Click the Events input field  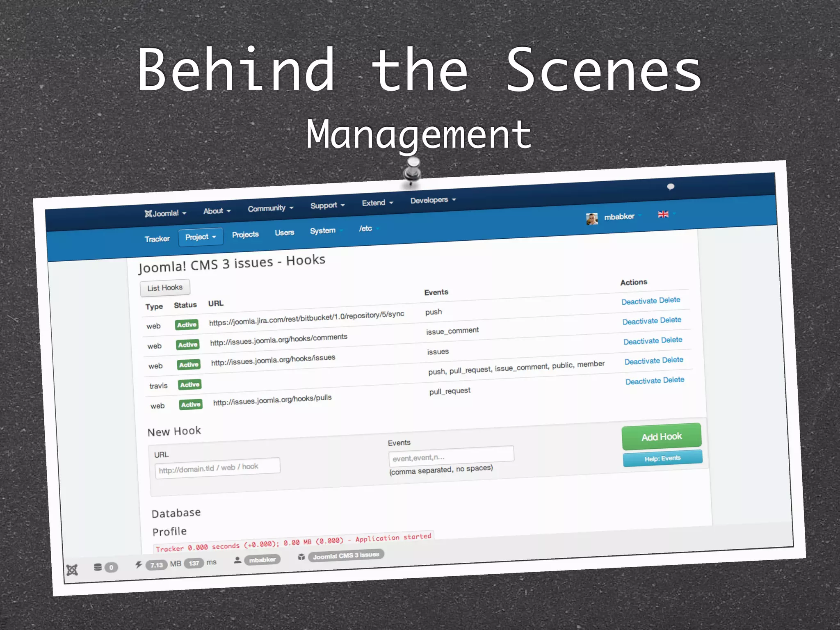(451, 456)
